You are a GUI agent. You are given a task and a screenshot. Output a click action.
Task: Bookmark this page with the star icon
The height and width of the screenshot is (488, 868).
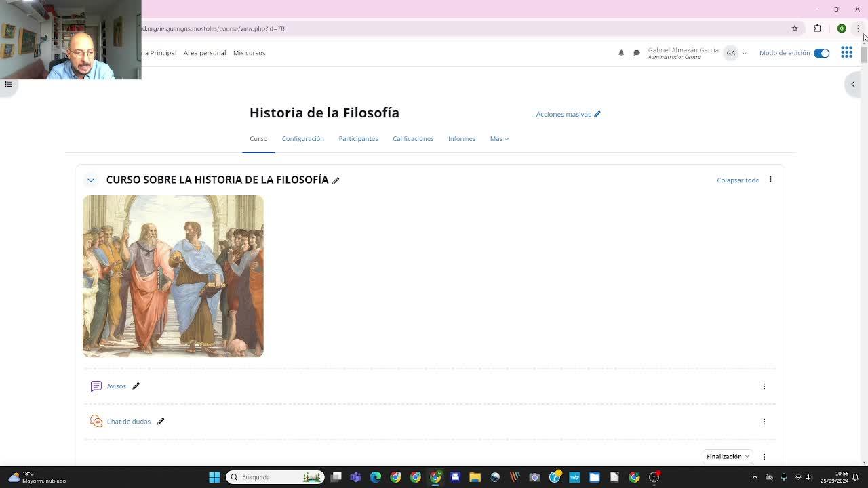pyautogui.click(x=795, y=28)
